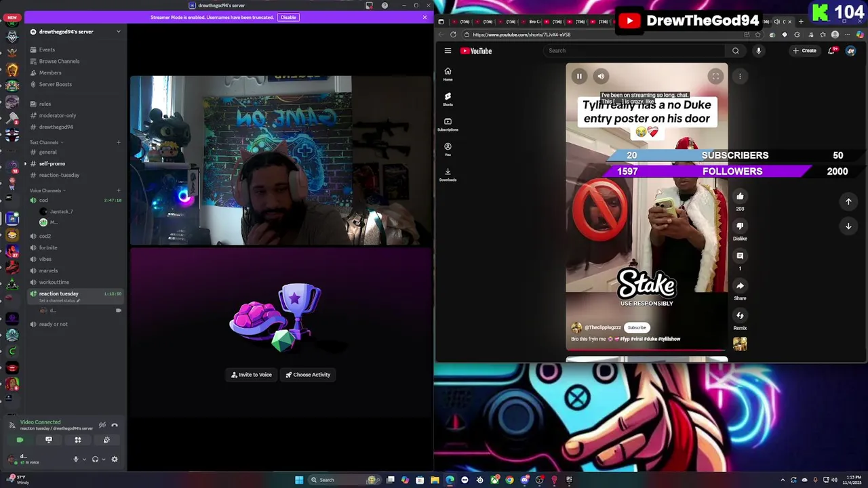Toggle the camera in Discord voice panel
The width and height of the screenshot is (868, 488).
20,440
